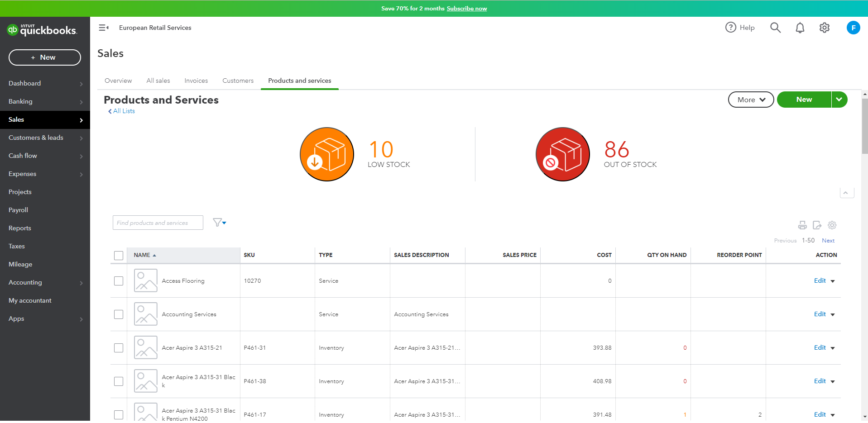Open action dropdown for SKU P461-17 row

(x=833, y=415)
